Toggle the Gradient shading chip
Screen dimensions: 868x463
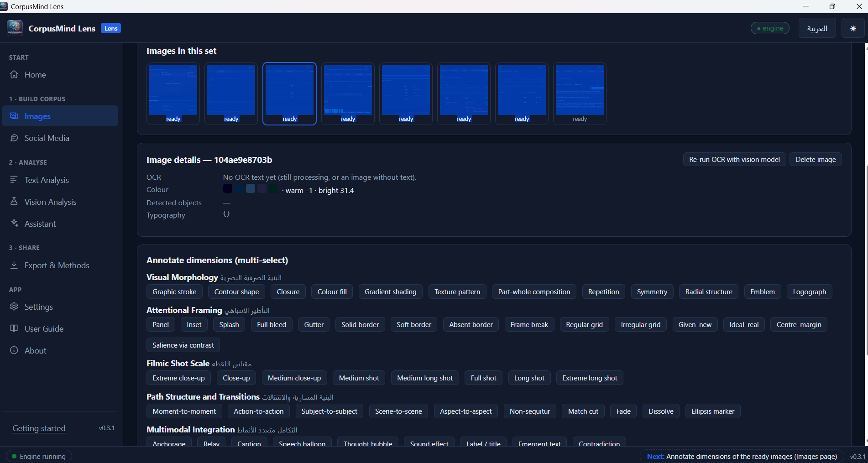click(x=391, y=292)
